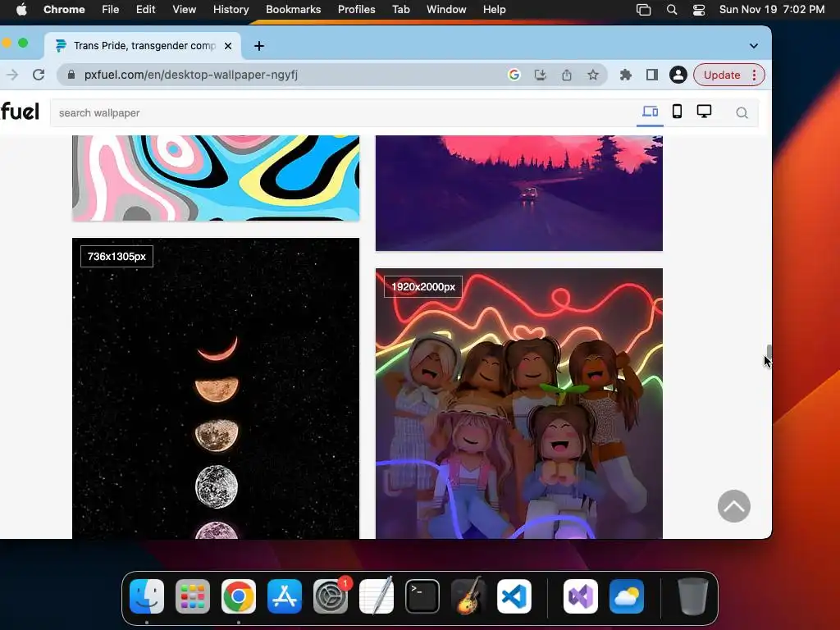
Task: Focus the search wallpaper field
Action: point(343,113)
